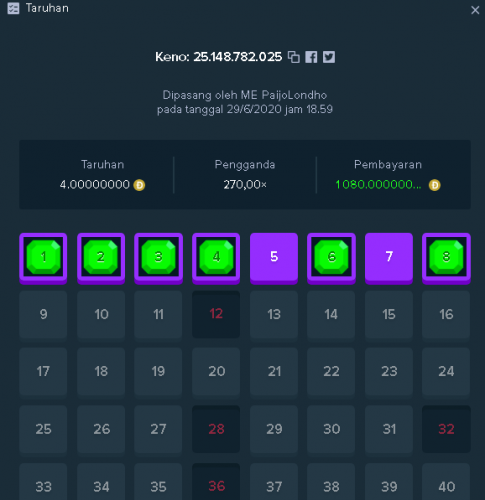The image size is (485, 500).
Task: Click Keno tile number 38
Action: pyautogui.click(x=331, y=482)
